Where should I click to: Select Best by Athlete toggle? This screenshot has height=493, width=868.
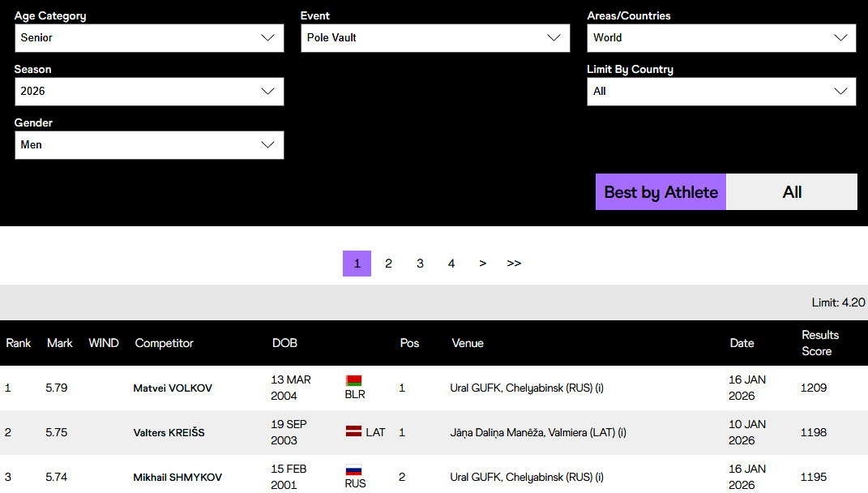[661, 192]
